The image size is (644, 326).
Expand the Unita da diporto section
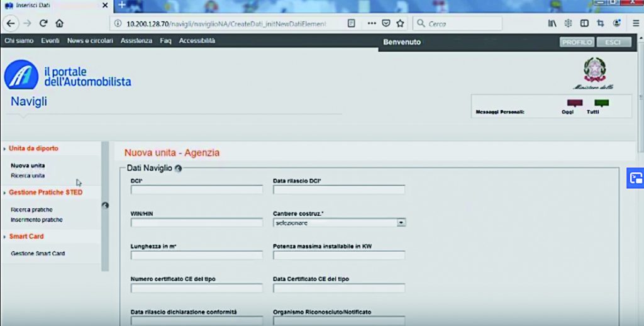pyautogui.click(x=34, y=149)
